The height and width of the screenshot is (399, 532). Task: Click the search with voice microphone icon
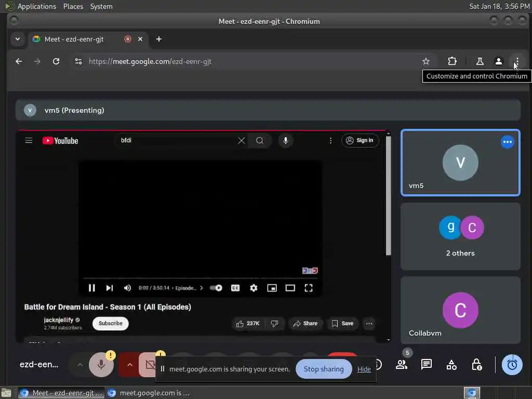[x=286, y=140]
